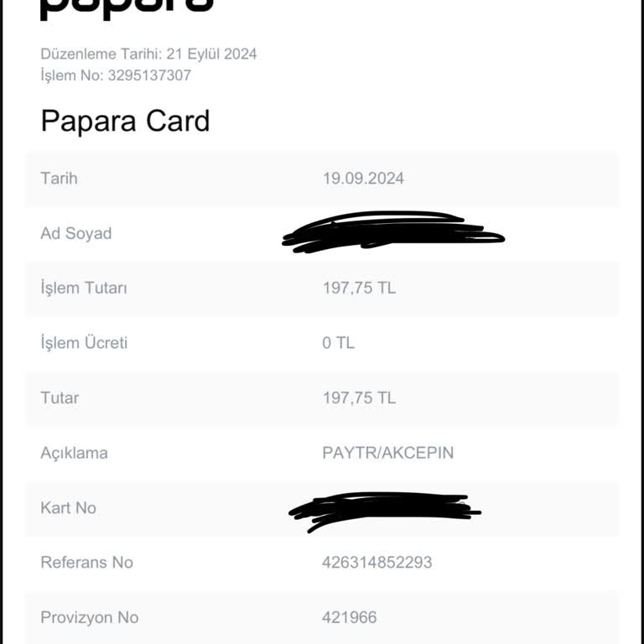Screen dimensions: 644x644
Task: Click the Ad Soyad label
Action: [x=75, y=233]
